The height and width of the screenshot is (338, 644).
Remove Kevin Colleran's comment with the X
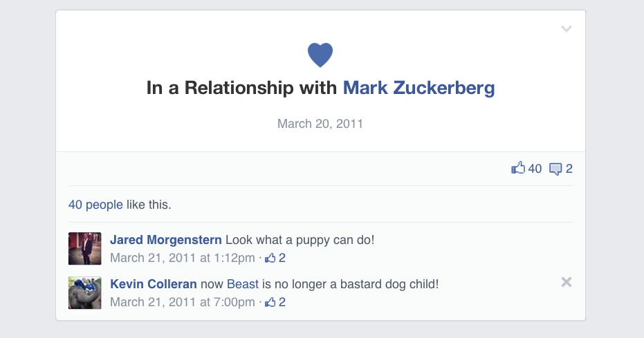point(567,282)
